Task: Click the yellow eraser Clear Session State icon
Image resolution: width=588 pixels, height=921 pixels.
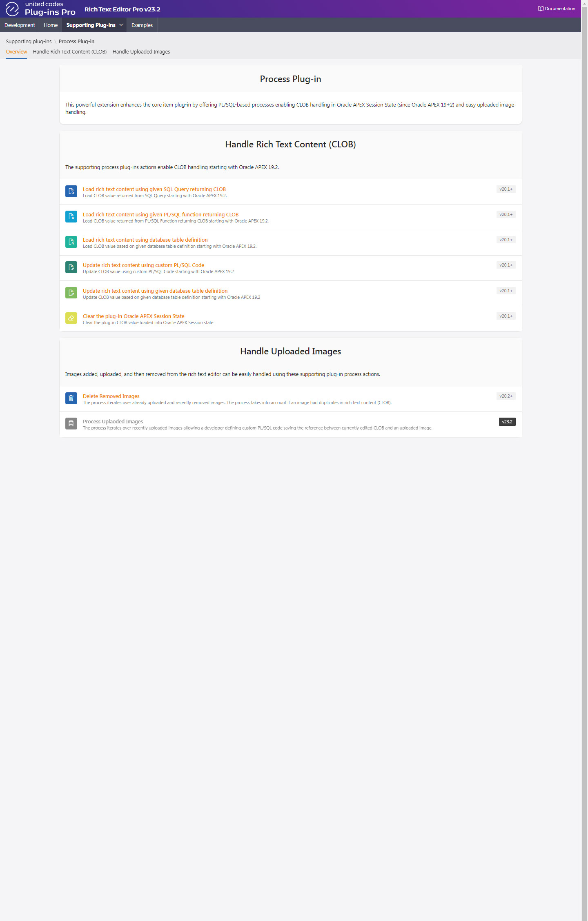Action: [x=71, y=318]
